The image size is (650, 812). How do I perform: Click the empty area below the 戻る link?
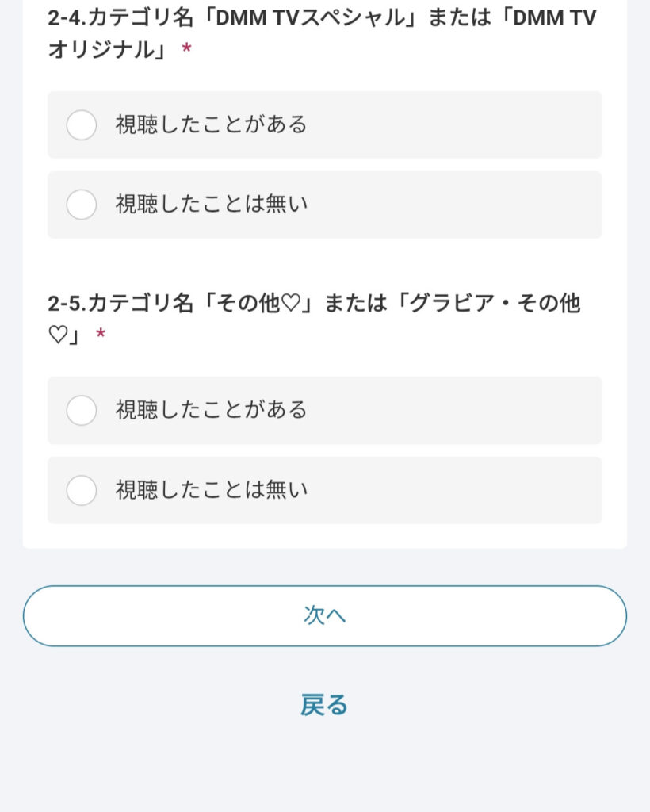click(x=324, y=769)
